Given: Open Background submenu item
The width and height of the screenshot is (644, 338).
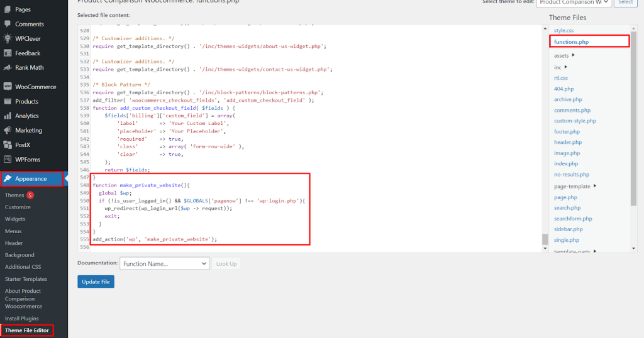Looking at the screenshot, I should click(x=19, y=254).
